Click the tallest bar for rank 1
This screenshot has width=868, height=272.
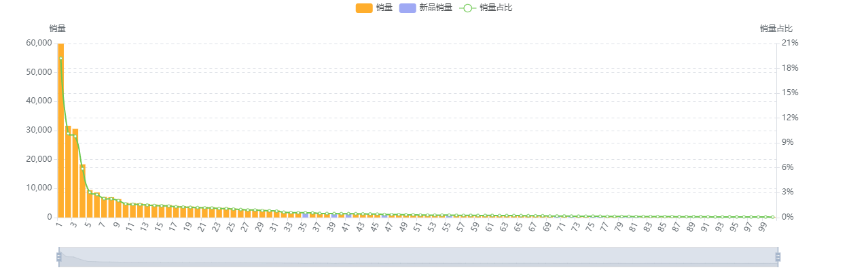click(x=60, y=130)
